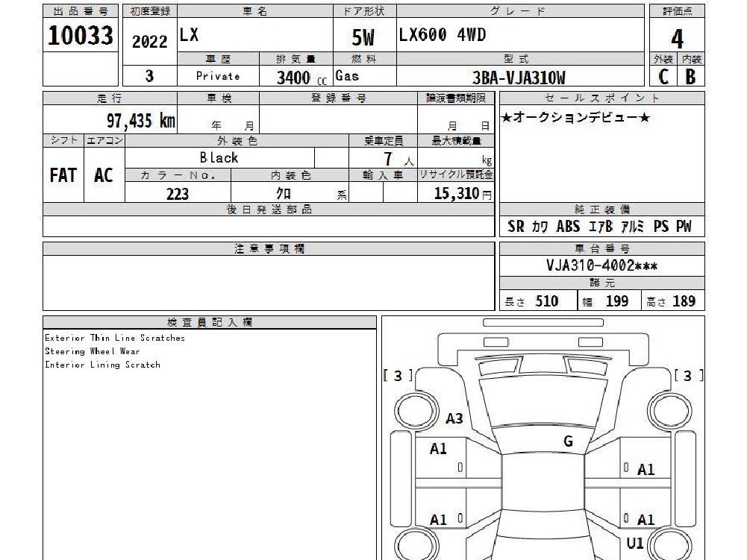
Task: Click interior grade B
Action: click(690, 76)
